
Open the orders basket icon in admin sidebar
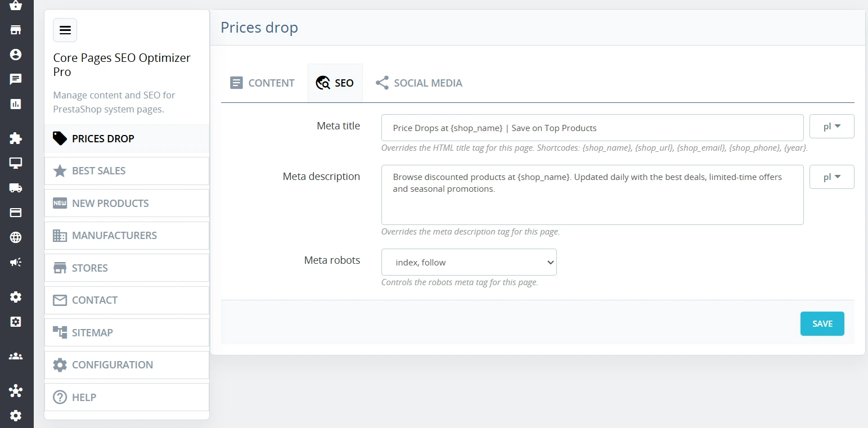point(16,5)
